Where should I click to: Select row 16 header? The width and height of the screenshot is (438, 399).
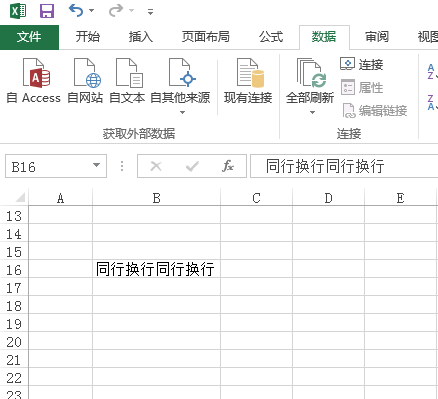[14, 270]
